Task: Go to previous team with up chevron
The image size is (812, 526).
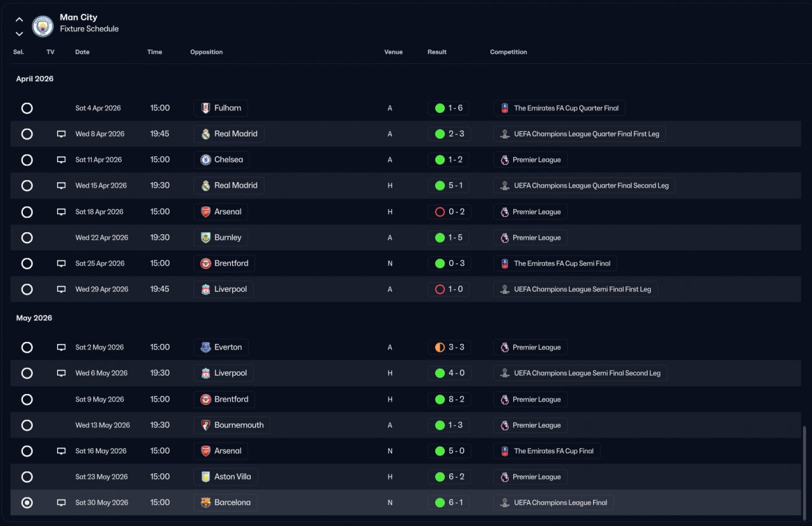Action: (19, 20)
